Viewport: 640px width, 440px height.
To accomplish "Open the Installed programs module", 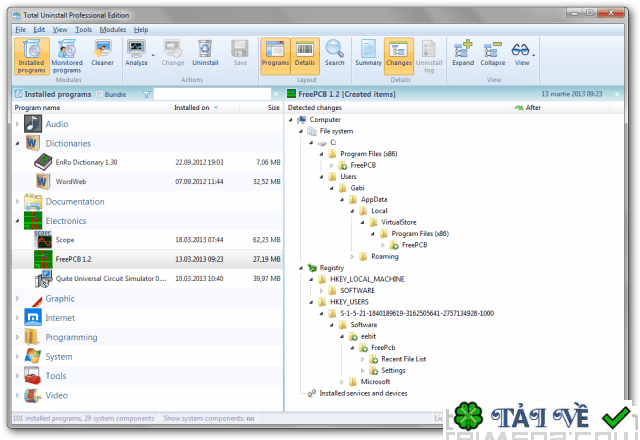I will (x=31, y=56).
